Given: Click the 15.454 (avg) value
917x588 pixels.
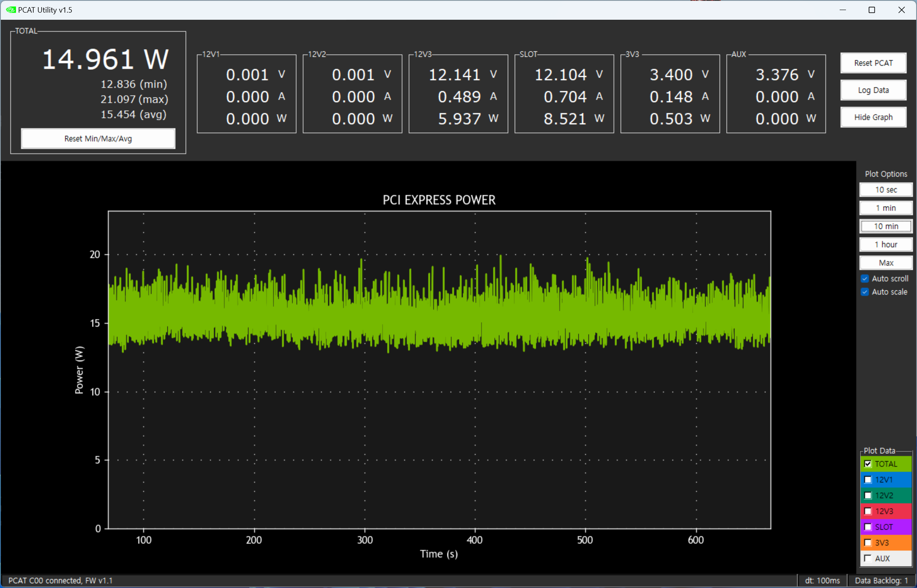Looking at the screenshot, I should pos(134,114).
